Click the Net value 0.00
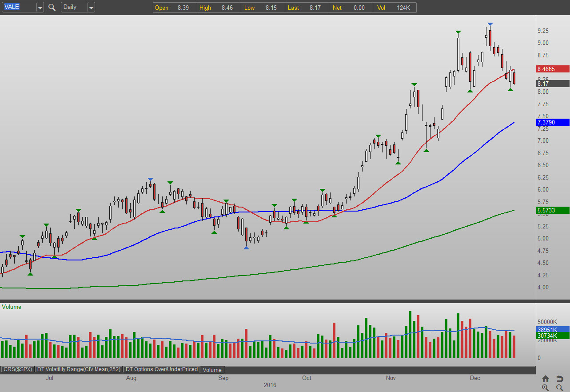Image resolution: width=570 pixels, height=392 pixels. pyautogui.click(x=359, y=8)
